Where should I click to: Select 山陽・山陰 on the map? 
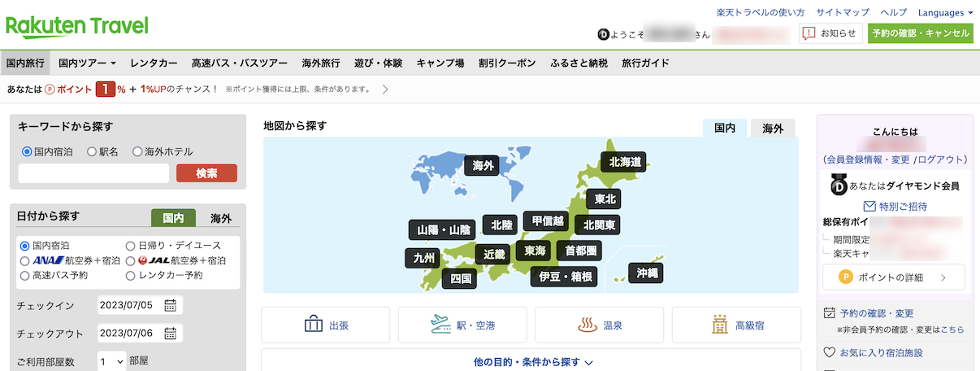coord(444,230)
